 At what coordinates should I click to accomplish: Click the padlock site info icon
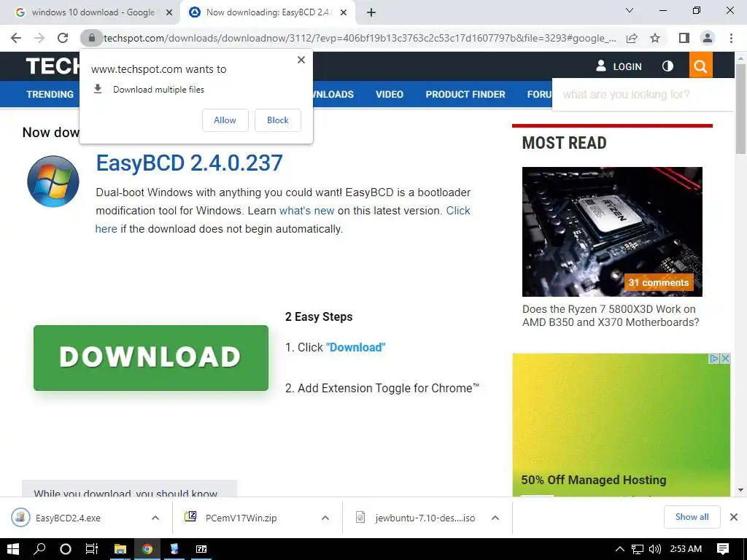pos(91,38)
